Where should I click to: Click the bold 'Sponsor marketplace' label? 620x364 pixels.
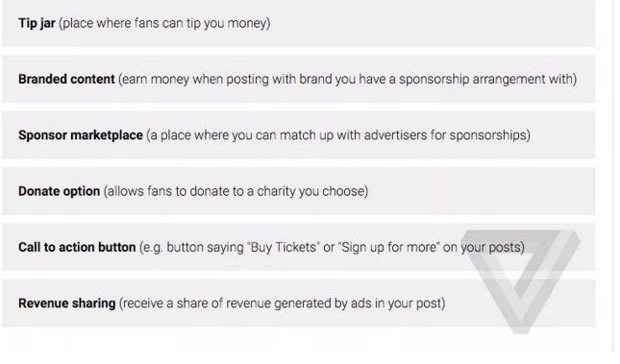[x=81, y=135]
